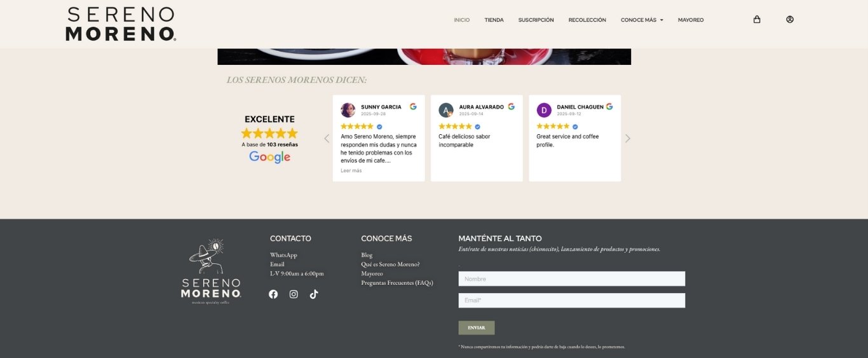Select Recolección in the navigation bar
Image resolution: width=868 pixels, height=358 pixels.
(587, 20)
